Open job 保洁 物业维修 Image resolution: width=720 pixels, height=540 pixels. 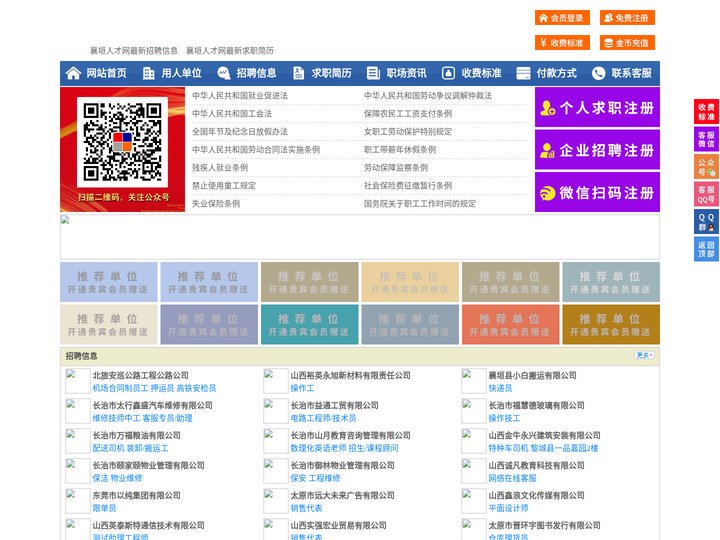(x=118, y=478)
